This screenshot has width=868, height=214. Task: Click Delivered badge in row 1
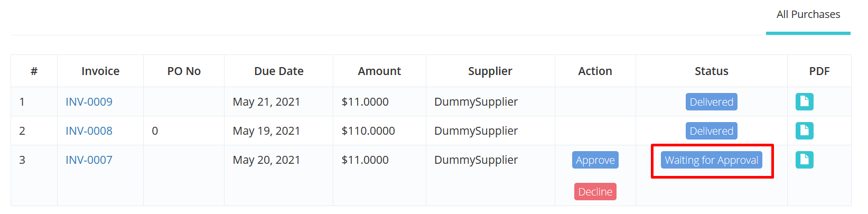(711, 102)
